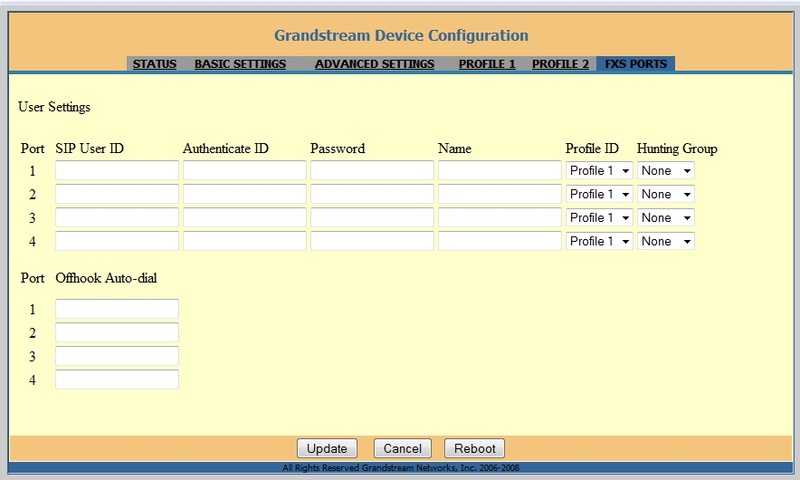Click the Update button

(327, 448)
